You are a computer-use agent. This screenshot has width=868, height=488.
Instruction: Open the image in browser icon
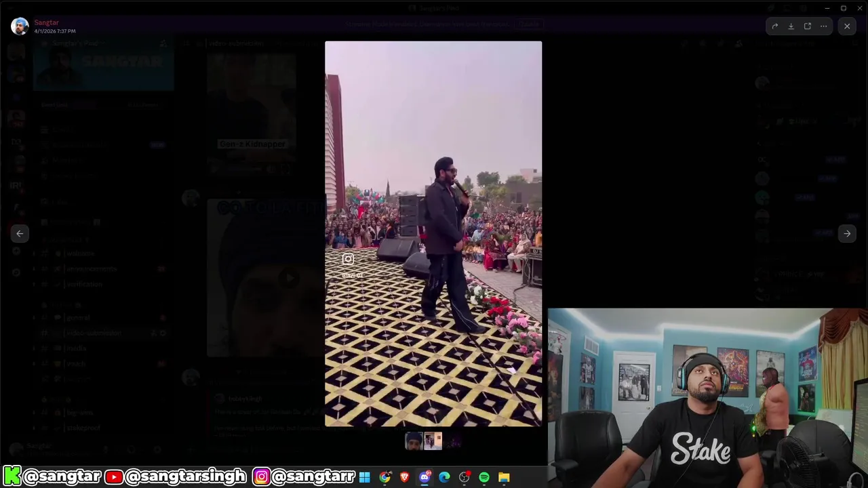coord(807,26)
